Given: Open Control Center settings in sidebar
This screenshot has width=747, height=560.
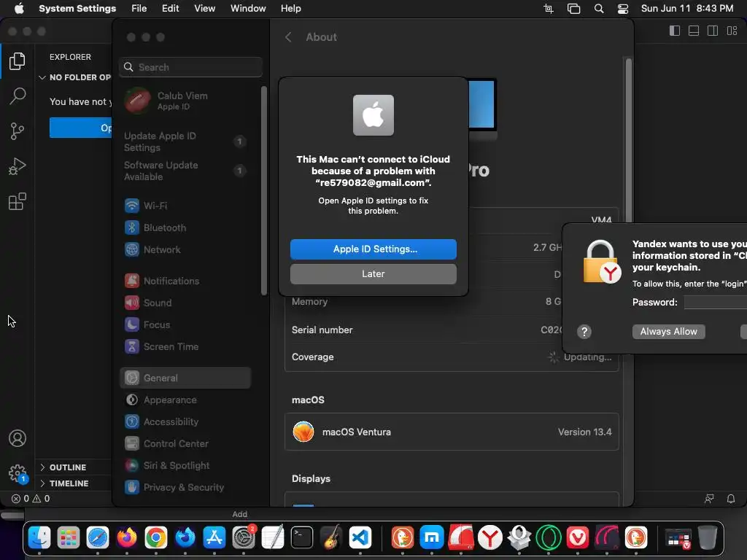Looking at the screenshot, I should [x=186, y=444].
